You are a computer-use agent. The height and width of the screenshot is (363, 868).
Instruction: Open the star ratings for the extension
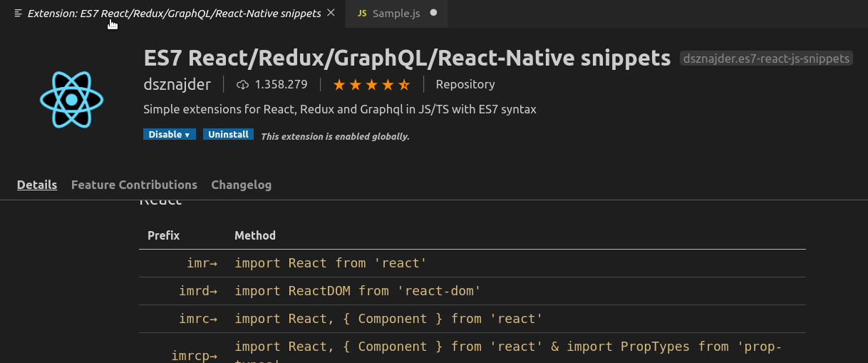[x=371, y=85]
